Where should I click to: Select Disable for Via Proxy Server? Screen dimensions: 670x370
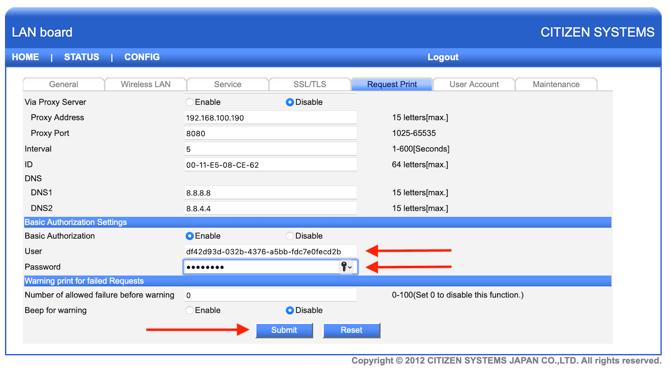(x=290, y=102)
